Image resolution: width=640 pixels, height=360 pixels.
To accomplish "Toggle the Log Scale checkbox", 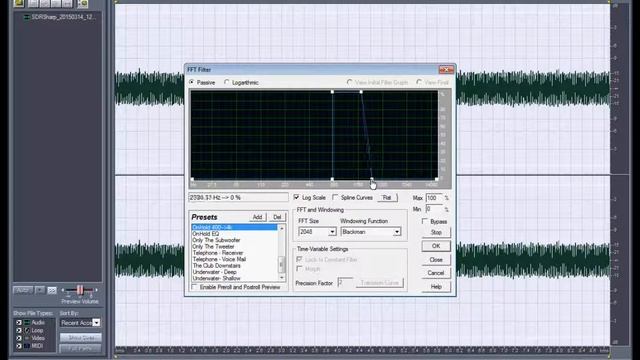I will (x=297, y=198).
